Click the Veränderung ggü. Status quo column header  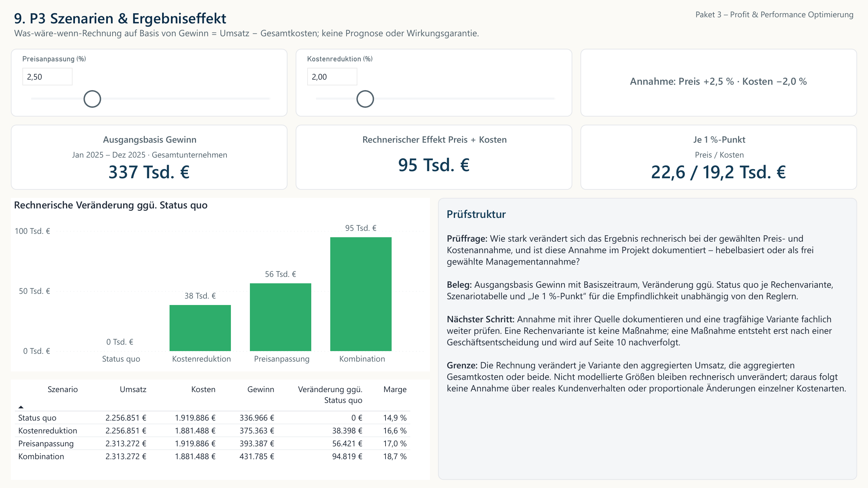click(x=330, y=395)
